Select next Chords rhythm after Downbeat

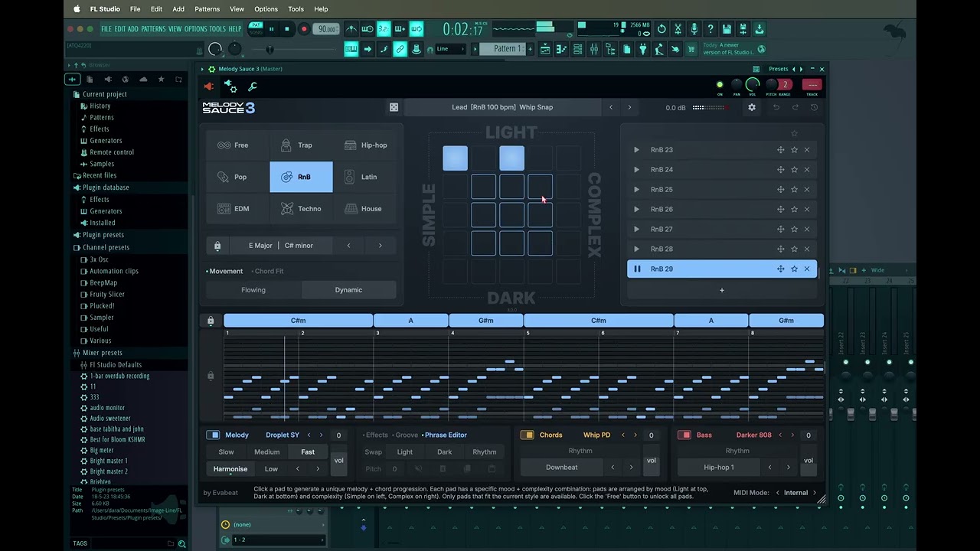coord(631,468)
